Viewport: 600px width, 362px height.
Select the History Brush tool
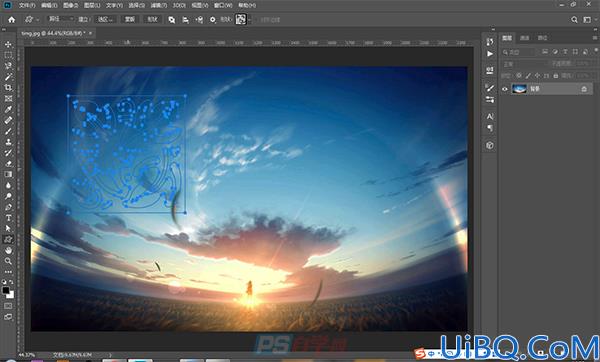pos(8,153)
